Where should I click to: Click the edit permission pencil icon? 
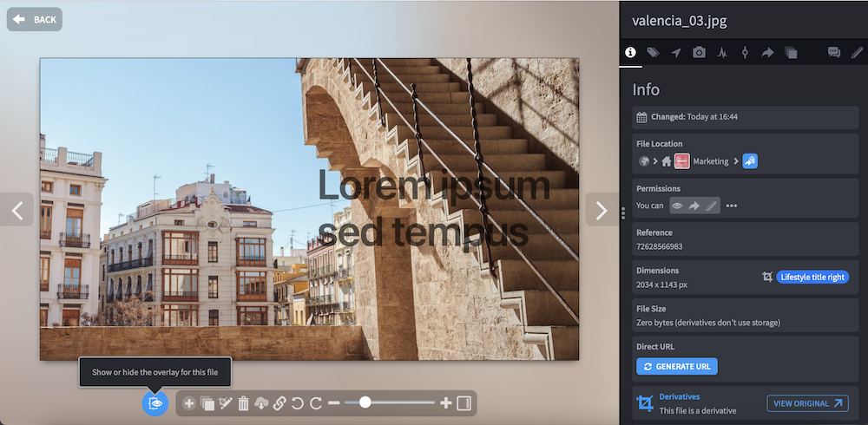click(x=711, y=206)
